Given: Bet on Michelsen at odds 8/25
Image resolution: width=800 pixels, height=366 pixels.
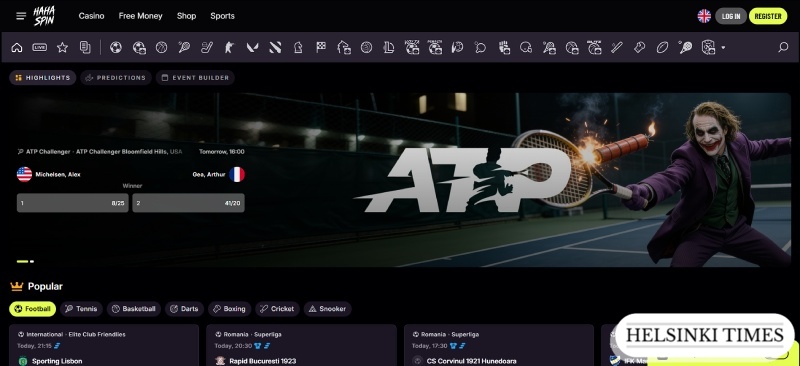Looking at the screenshot, I should pos(72,203).
